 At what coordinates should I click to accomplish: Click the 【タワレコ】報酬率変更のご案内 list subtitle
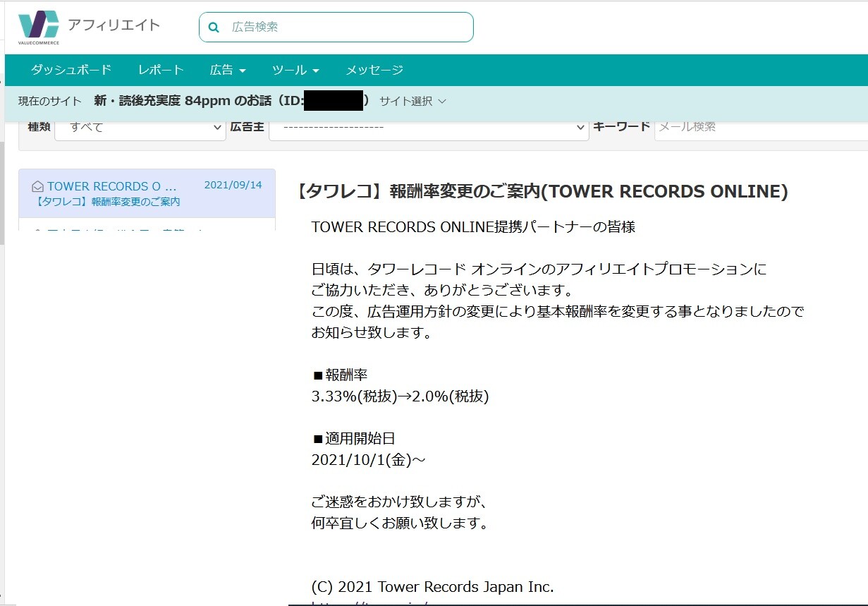pyautogui.click(x=108, y=202)
